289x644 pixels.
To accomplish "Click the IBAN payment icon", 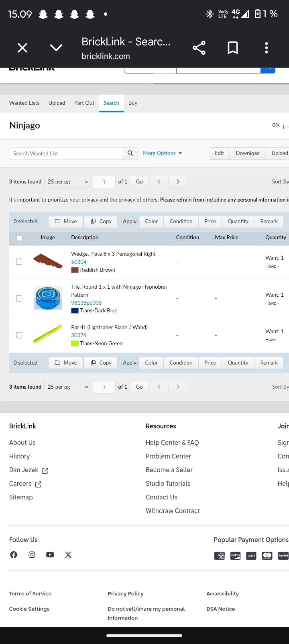I will [x=251, y=556].
